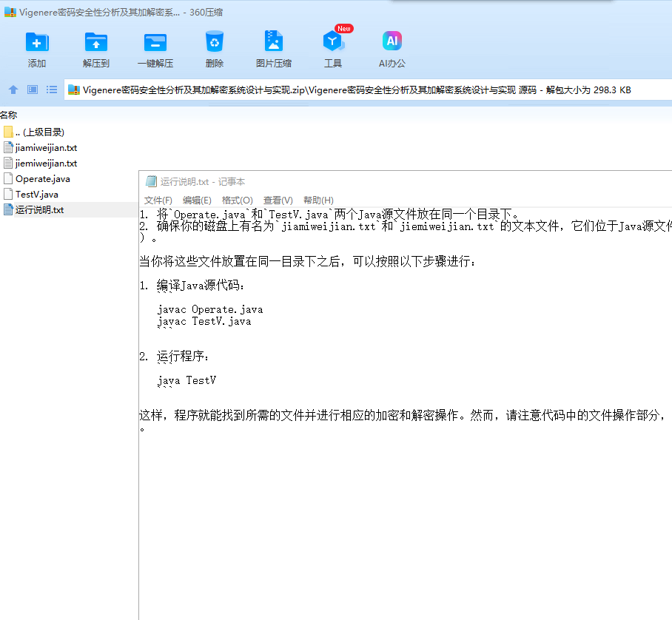Switch to the thumbnail view icon
Screen dimensions: 672x620
[x=33, y=90]
